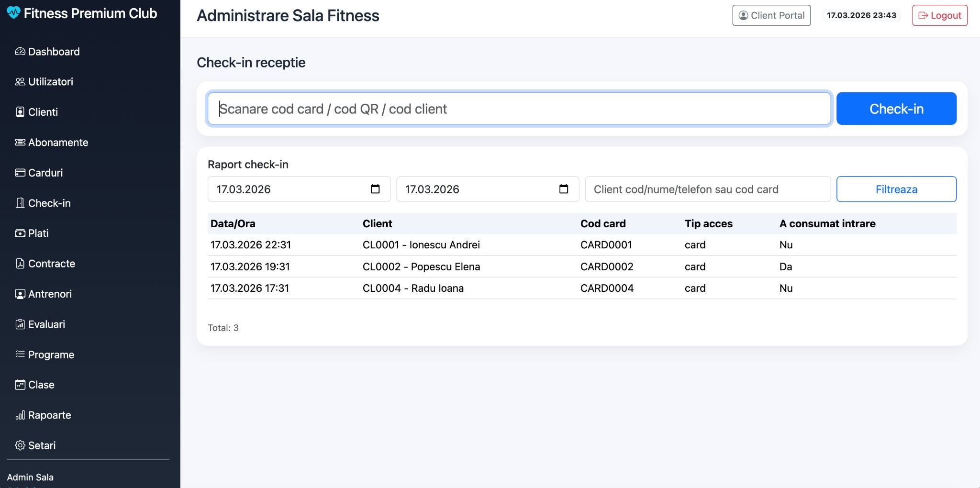Click the Carduri credit card icon
This screenshot has width=980, height=488.
coord(20,173)
